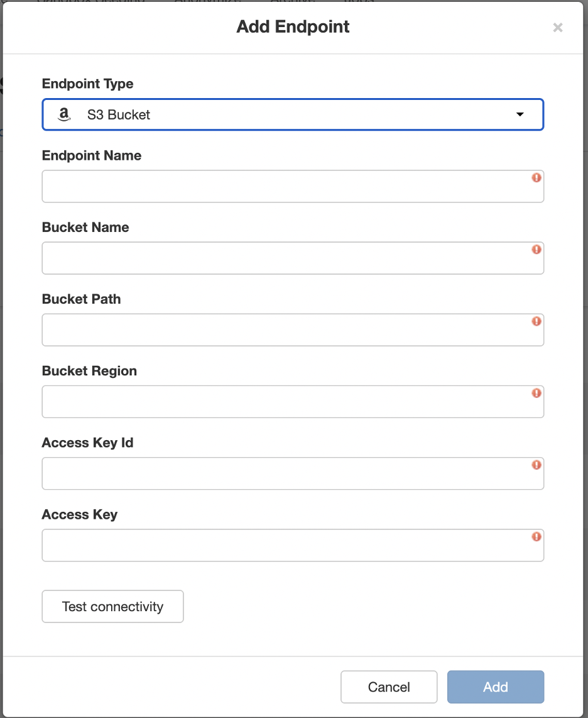Click the Amazon S3 icon in Endpoint Type

63,114
